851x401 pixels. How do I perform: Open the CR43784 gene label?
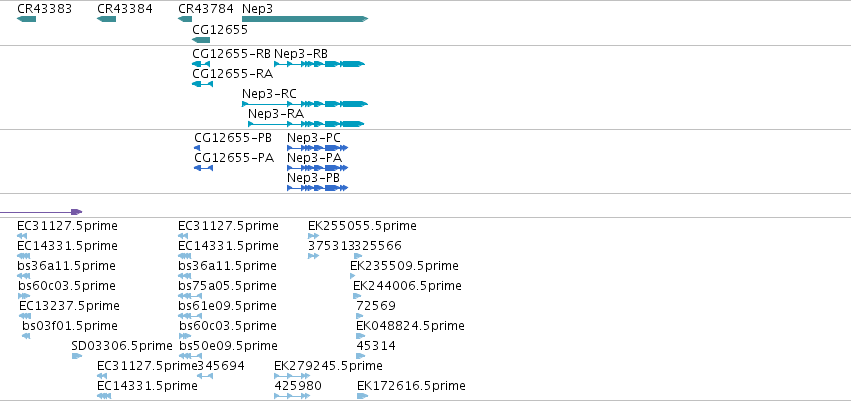coord(206,9)
